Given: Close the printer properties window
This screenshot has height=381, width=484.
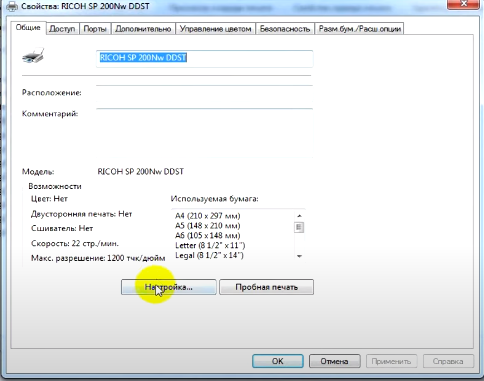Looking at the screenshot, I should pos(464,4).
